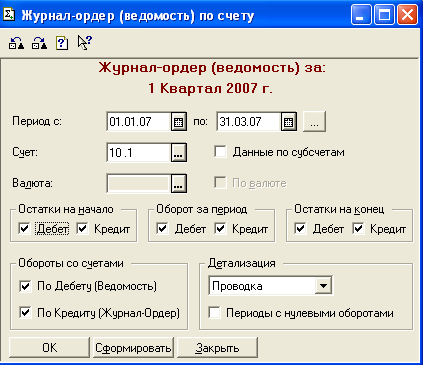This screenshot has height=365, width=423.
Task: Focus the start date field 01.01.07
Action: [139, 122]
